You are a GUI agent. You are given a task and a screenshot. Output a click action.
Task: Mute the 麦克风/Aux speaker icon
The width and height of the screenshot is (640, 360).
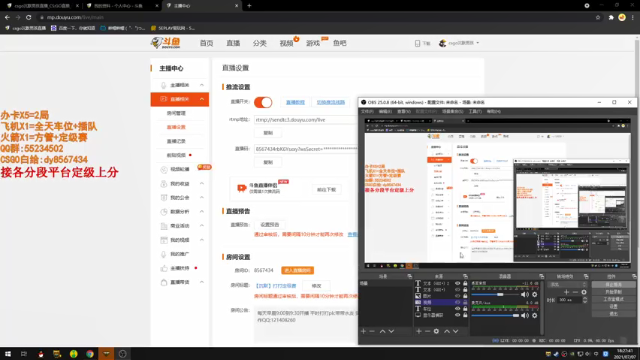525,315
